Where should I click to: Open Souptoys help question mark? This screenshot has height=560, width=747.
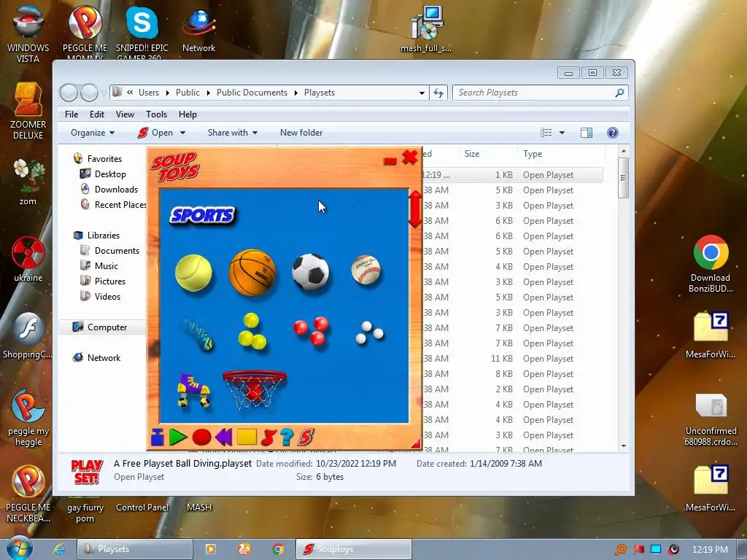tap(287, 437)
